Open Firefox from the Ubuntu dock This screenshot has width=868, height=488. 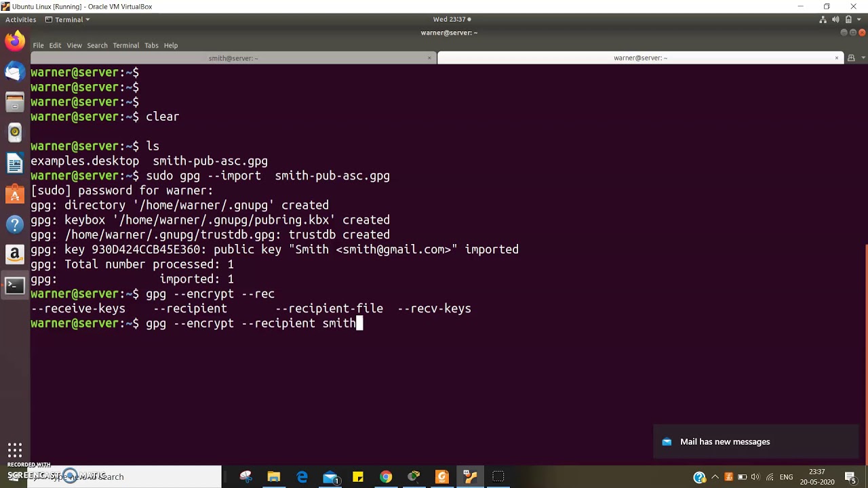[15, 41]
